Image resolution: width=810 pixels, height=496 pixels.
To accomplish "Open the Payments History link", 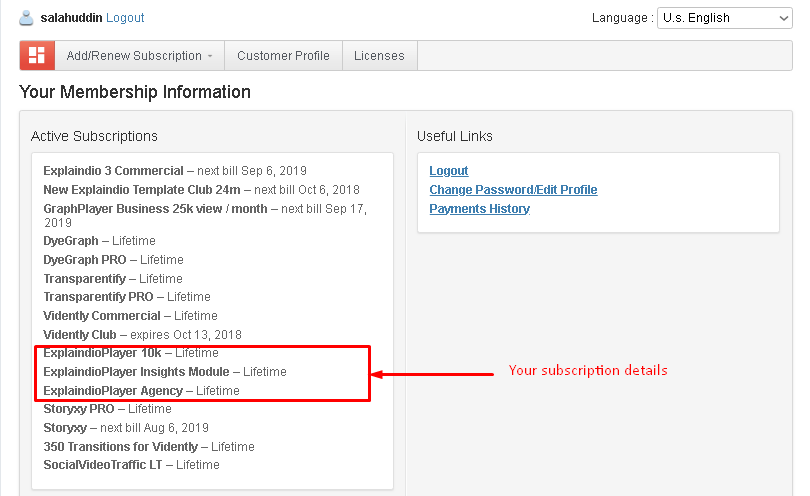I will [479, 209].
